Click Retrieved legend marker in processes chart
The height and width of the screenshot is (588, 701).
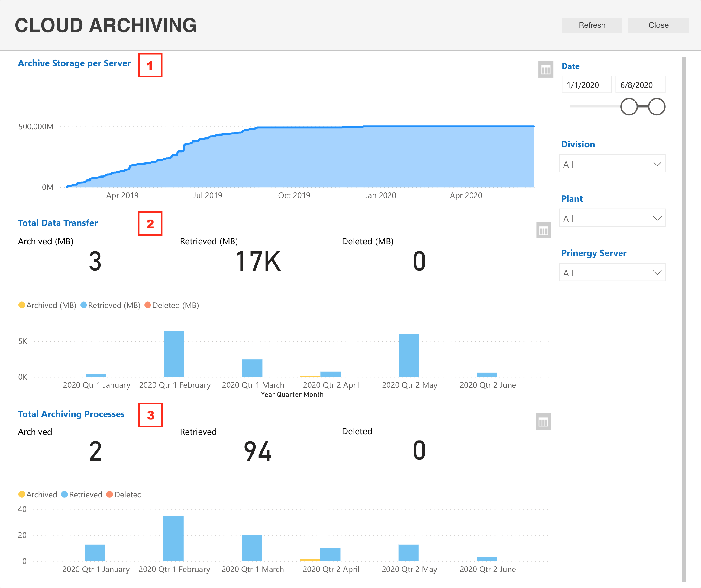[64, 494]
